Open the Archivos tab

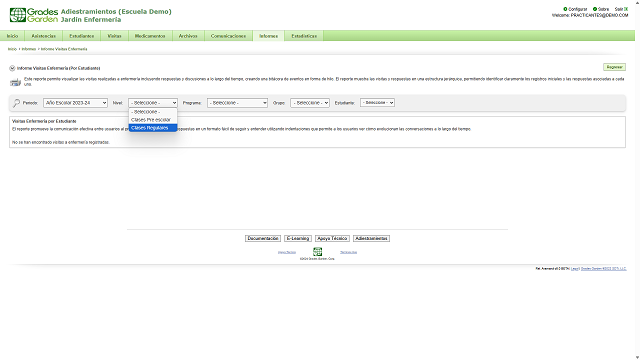188,36
